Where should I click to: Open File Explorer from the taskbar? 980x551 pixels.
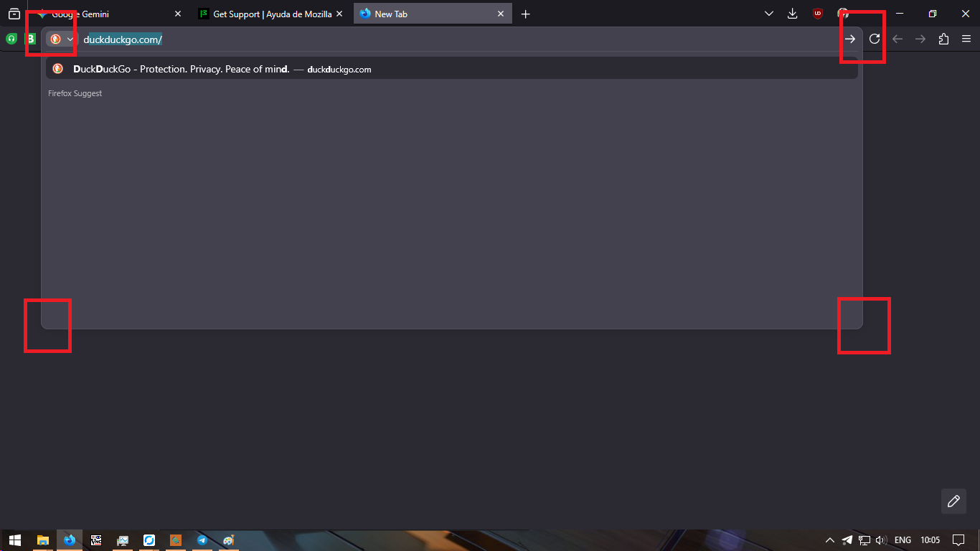[43, 540]
